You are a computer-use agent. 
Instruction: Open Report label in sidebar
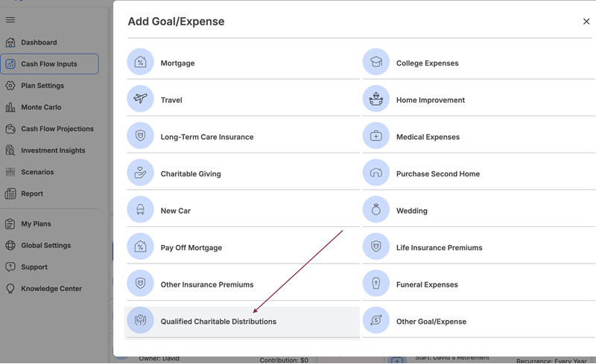coord(32,194)
